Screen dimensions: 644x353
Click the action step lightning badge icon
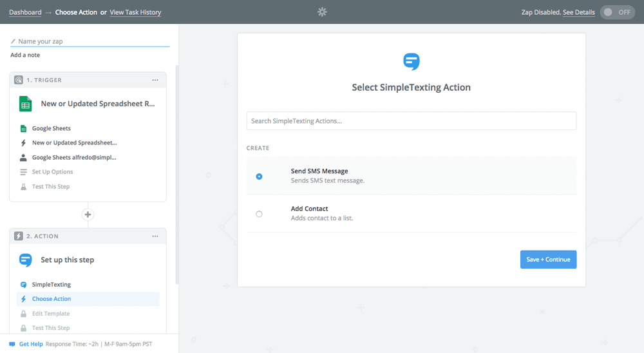pyautogui.click(x=19, y=236)
